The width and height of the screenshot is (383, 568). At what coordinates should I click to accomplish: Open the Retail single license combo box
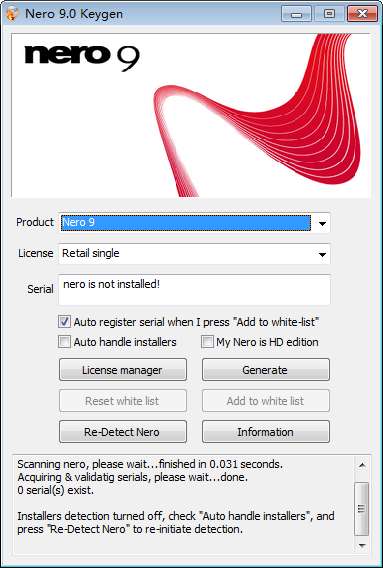194,254
